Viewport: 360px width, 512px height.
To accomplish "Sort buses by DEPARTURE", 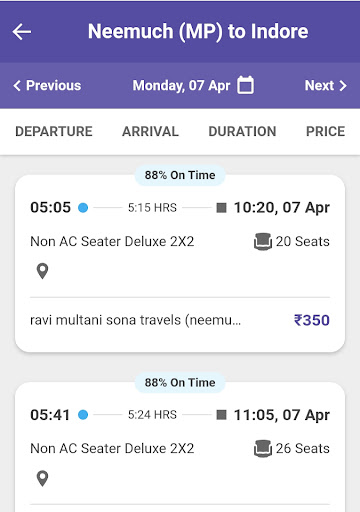I will pos(54,131).
